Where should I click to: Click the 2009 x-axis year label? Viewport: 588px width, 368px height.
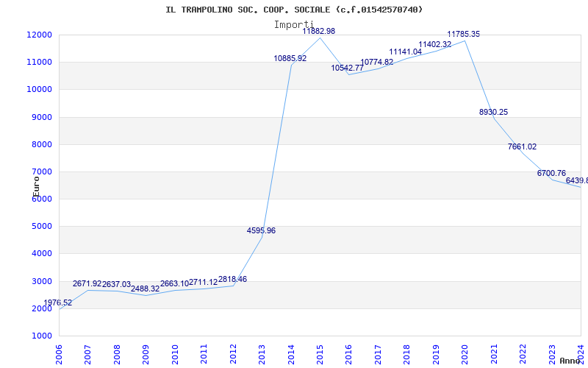coord(146,354)
